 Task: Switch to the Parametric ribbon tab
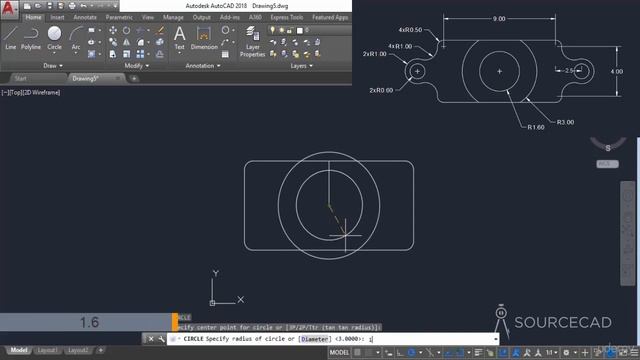coord(119,17)
